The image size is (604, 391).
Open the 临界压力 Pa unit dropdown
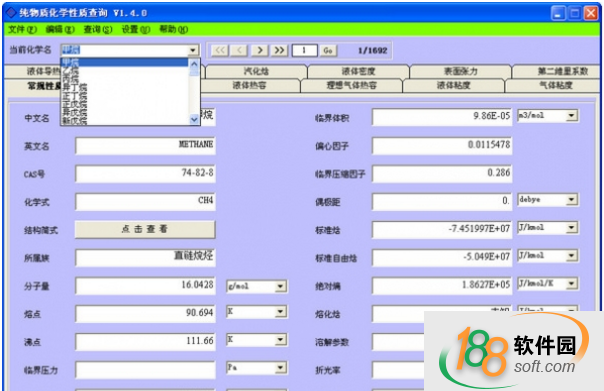click(x=280, y=368)
